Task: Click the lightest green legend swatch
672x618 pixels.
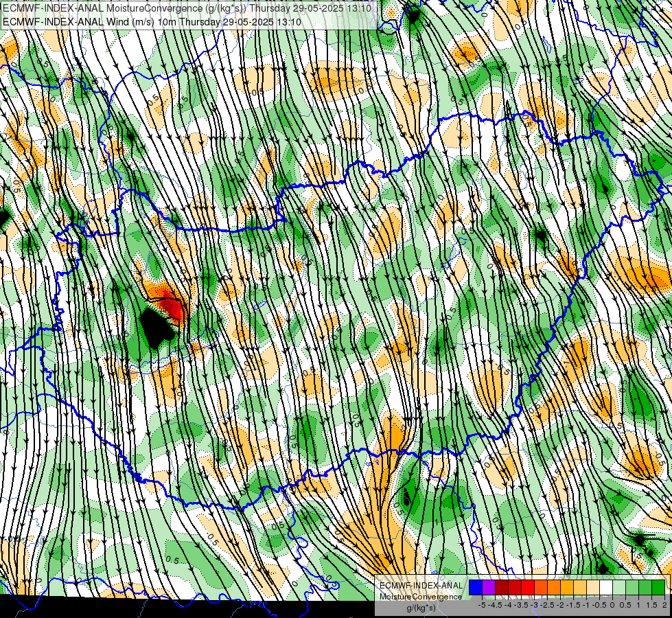Action: click(619, 587)
